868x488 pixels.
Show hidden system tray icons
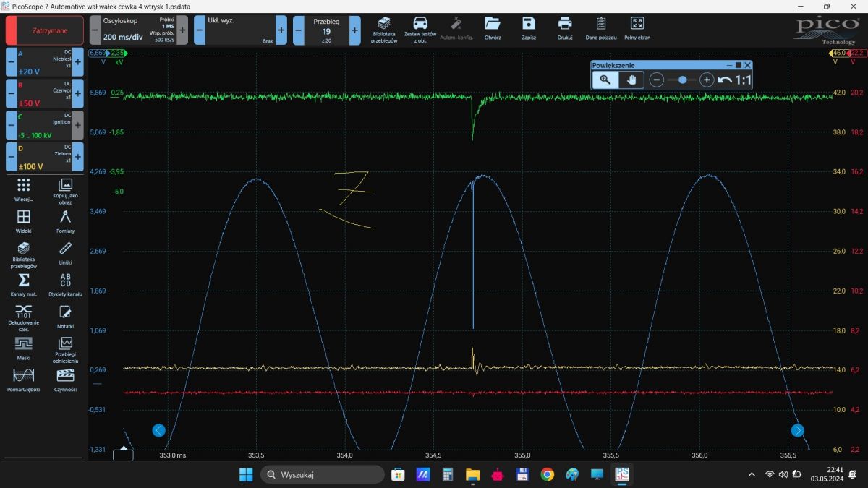click(752, 474)
